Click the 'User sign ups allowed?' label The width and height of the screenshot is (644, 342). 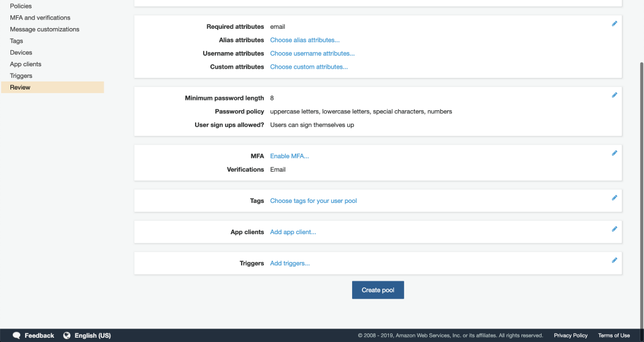pos(229,125)
